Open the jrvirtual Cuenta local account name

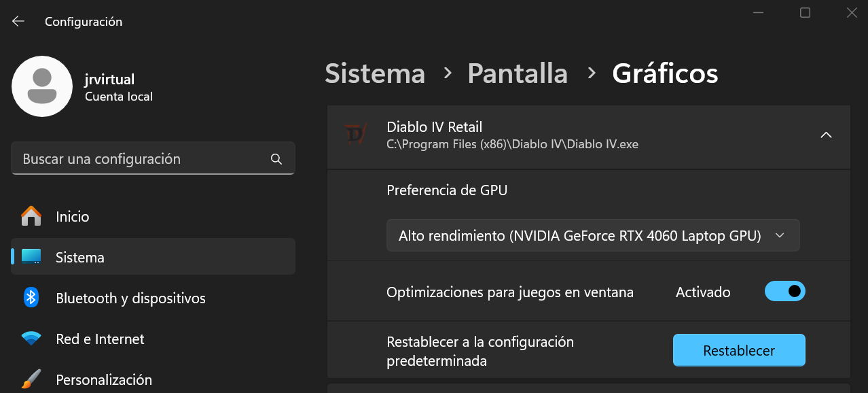click(x=110, y=80)
